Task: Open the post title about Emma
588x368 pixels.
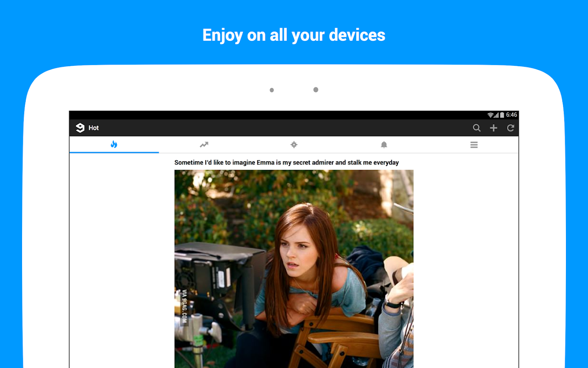Action: tap(287, 162)
